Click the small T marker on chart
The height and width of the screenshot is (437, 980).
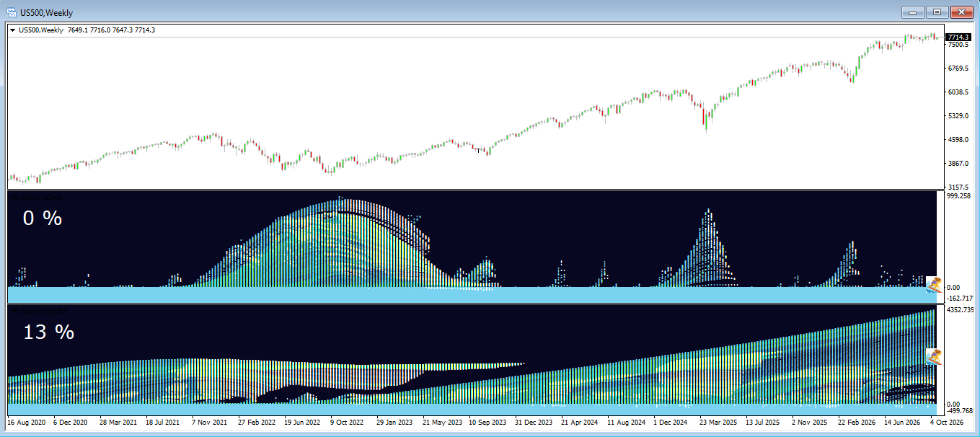click(x=478, y=150)
